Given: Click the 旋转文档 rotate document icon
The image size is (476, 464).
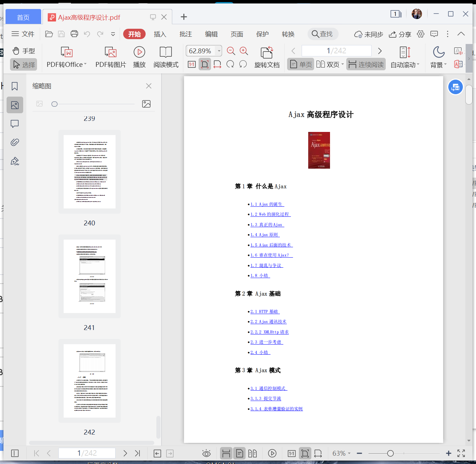Looking at the screenshot, I should 267,52.
